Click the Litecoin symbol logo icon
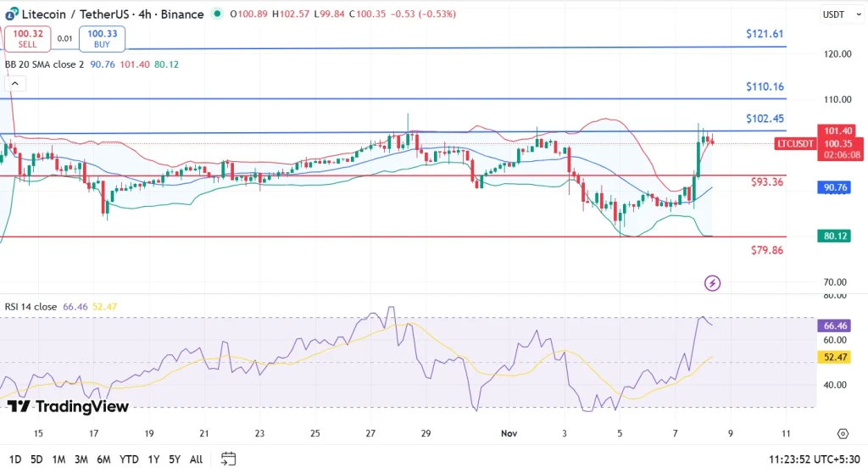Screen dimensions: 868x473 (x=11, y=14)
